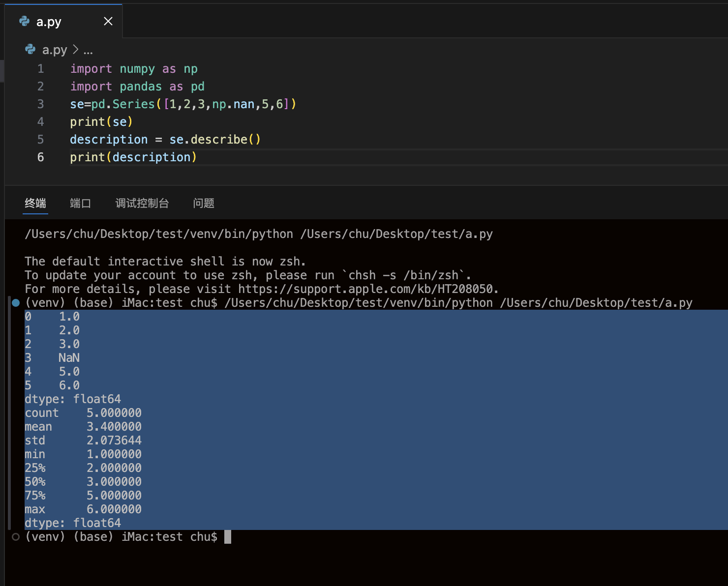Click line number 6 in the gutter

coord(41,157)
